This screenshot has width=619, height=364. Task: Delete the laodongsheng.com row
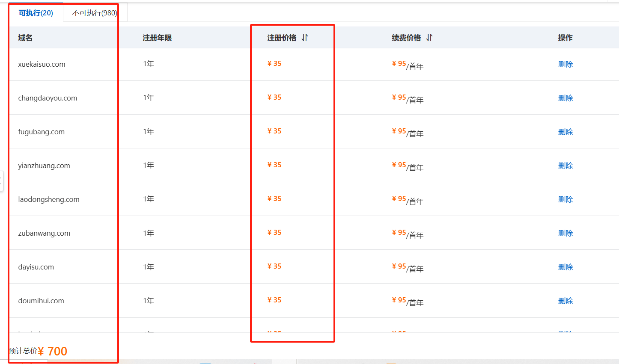pos(565,199)
